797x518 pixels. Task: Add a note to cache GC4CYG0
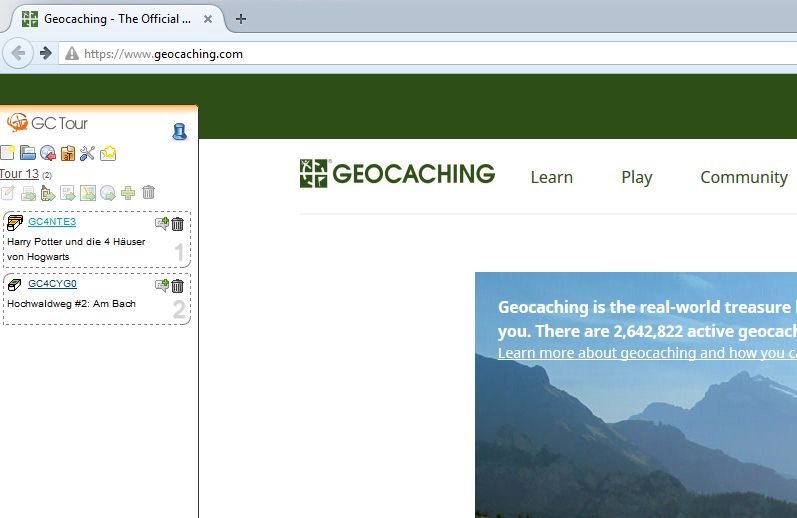point(162,285)
